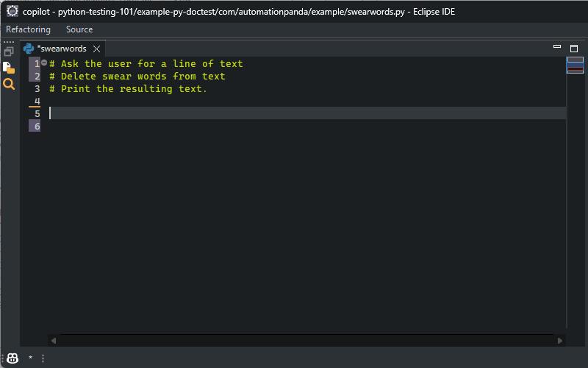Image resolution: width=588 pixels, height=368 pixels.
Task: Click the line 4 marker in gutter
Action: point(35,102)
